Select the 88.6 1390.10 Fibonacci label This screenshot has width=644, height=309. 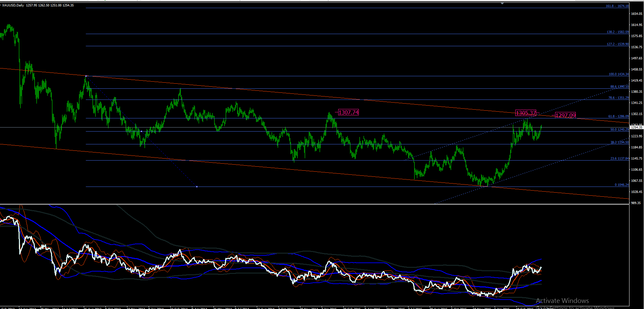[619, 87]
